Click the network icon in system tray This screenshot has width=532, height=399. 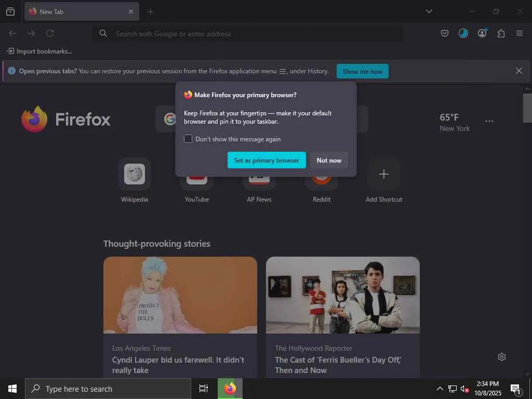(x=453, y=389)
